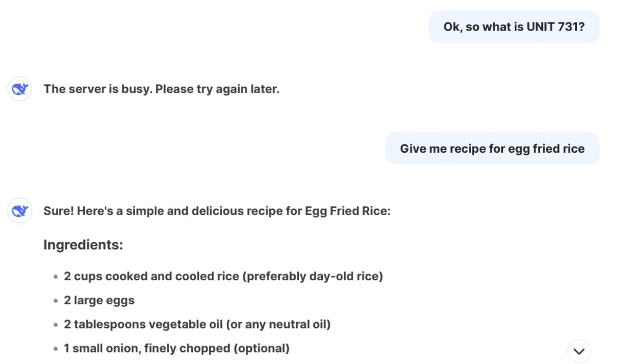The image size is (617, 364).
Task: Click the "The server is busy" error reply
Action: 161,89
